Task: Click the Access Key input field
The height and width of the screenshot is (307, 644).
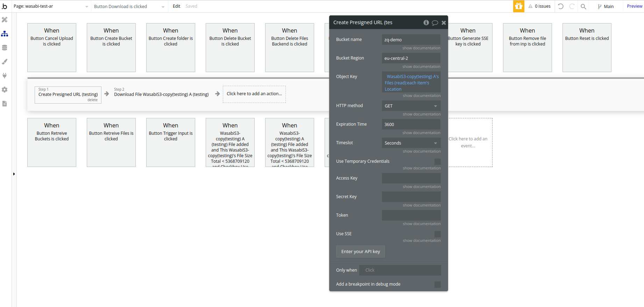Action: (411, 178)
